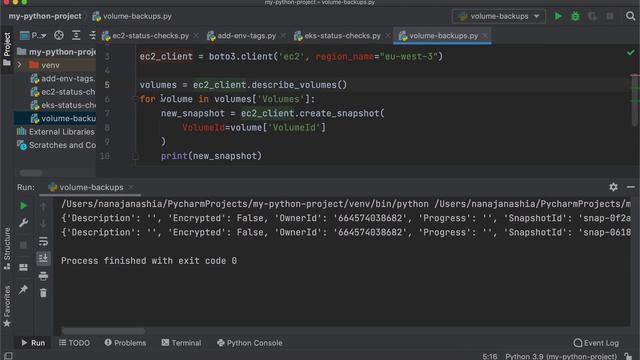
Task: Open ec2-status-ch file in project tree
Action: tap(62, 92)
